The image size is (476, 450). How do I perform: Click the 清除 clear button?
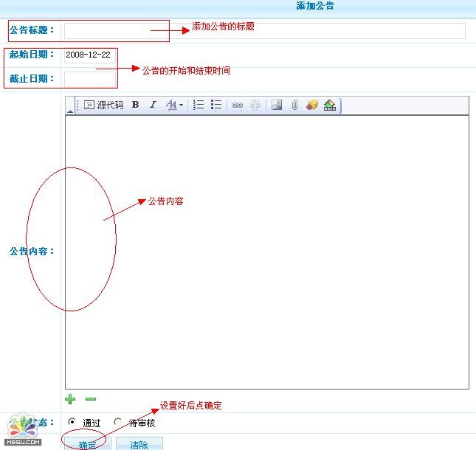click(x=139, y=444)
